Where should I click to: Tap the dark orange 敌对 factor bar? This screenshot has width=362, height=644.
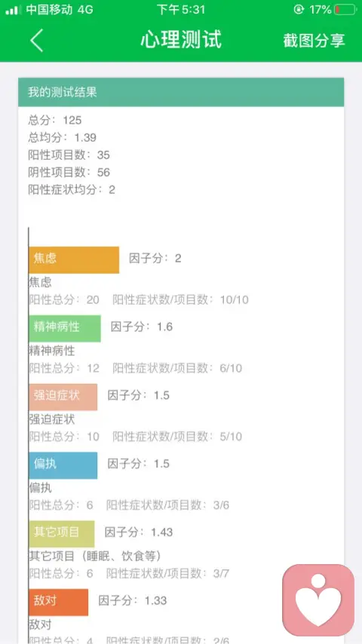pos(59,602)
